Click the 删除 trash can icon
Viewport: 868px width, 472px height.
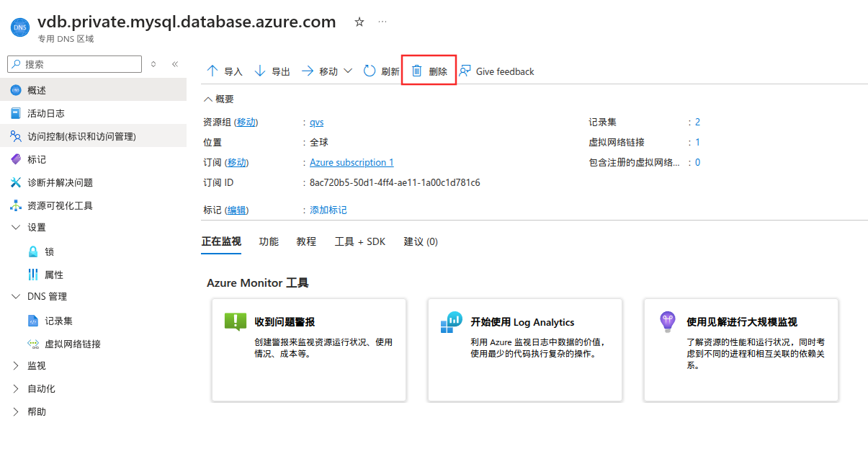pos(416,71)
